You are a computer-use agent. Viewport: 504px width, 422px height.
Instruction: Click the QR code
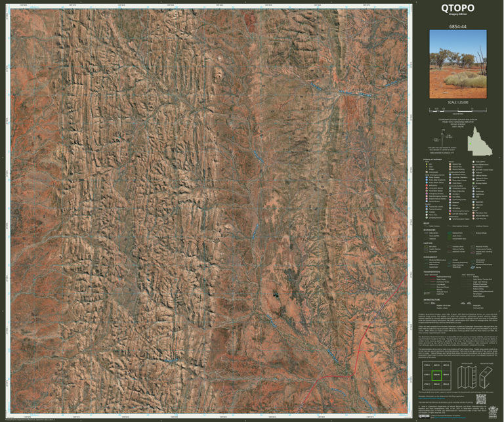[x=481, y=399]
